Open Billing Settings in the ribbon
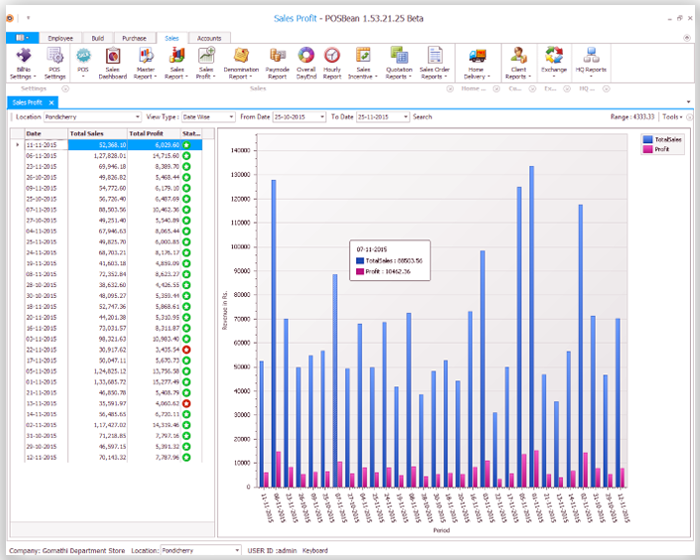The height and width of the screenshot is (560, 700). coord(23,64)
